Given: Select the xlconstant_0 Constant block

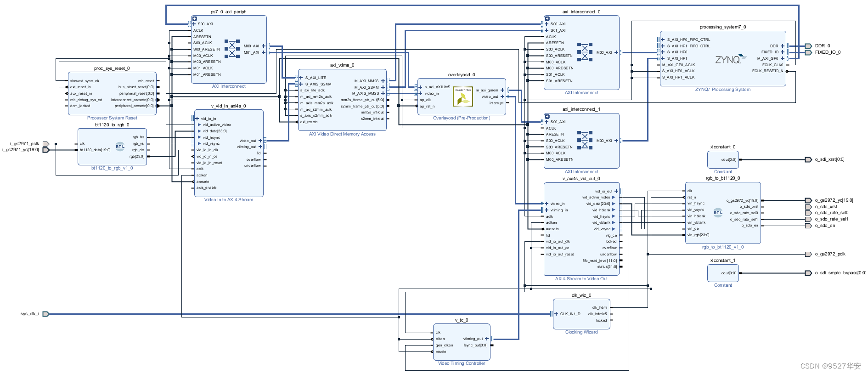Looking at the screenshot, I should point(723,159).
